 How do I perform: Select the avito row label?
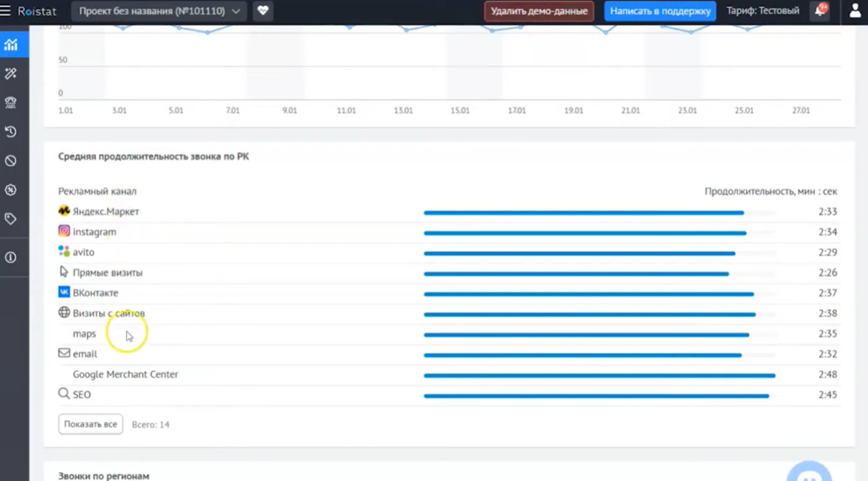coord(84,252)
